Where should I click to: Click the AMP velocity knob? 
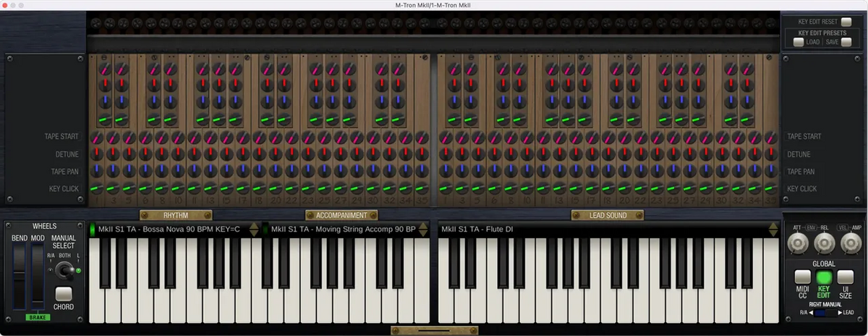point(850,244)
